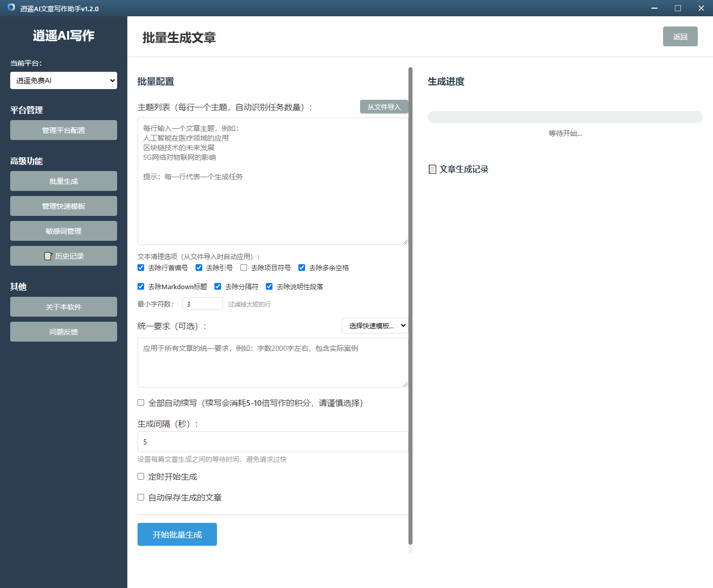The height and width of the screenshot is (588, 713).
Task: Open the 当前平台 dropdown
Action: pos(64,80)
